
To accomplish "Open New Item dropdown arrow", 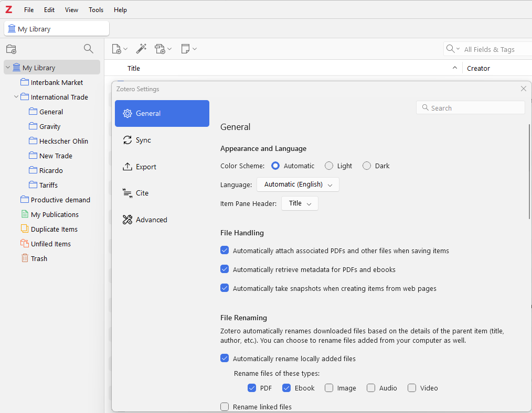I will click(x=125, y=49).
